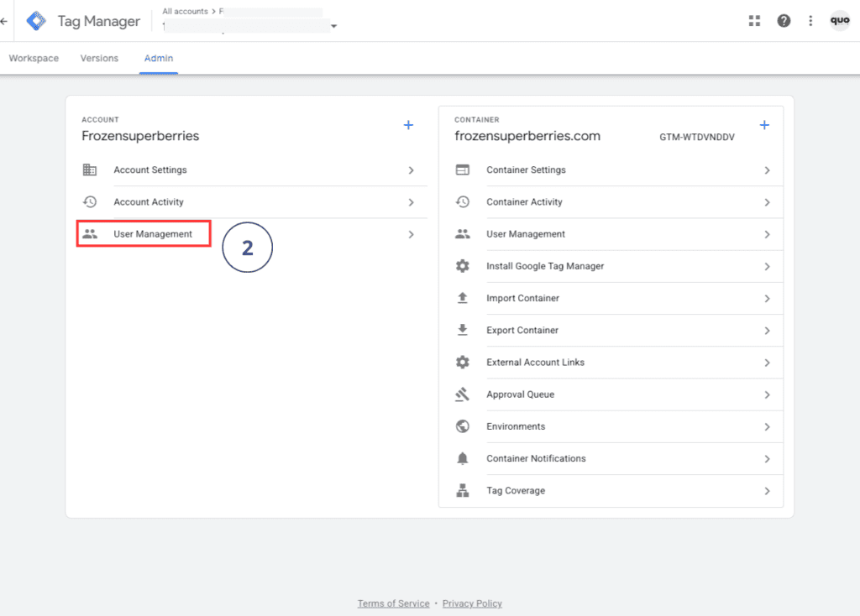Open Import Container label

click(522, 298)
